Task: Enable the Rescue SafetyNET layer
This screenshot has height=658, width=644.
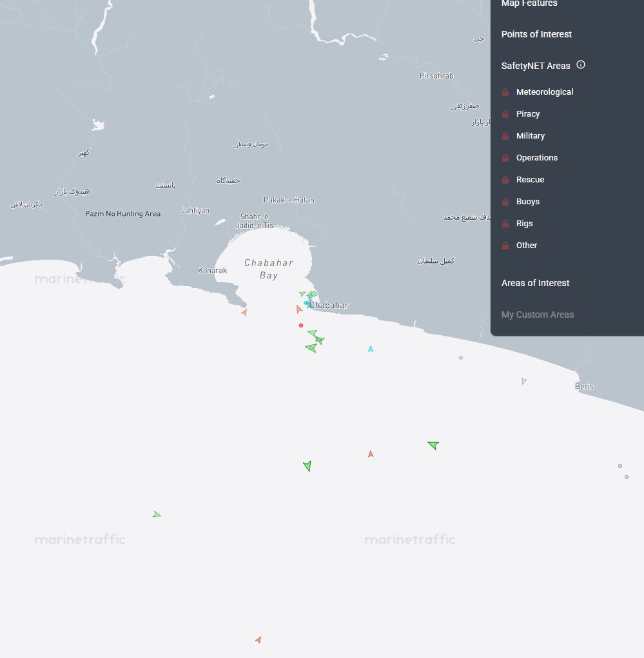Action: click(531, 180)
